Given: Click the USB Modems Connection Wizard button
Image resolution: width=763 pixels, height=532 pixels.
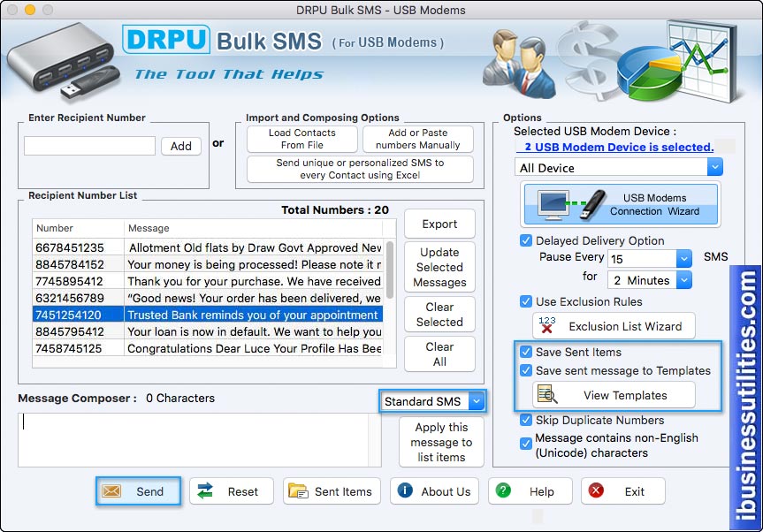Looking at the screenshot, I should 621,204.
